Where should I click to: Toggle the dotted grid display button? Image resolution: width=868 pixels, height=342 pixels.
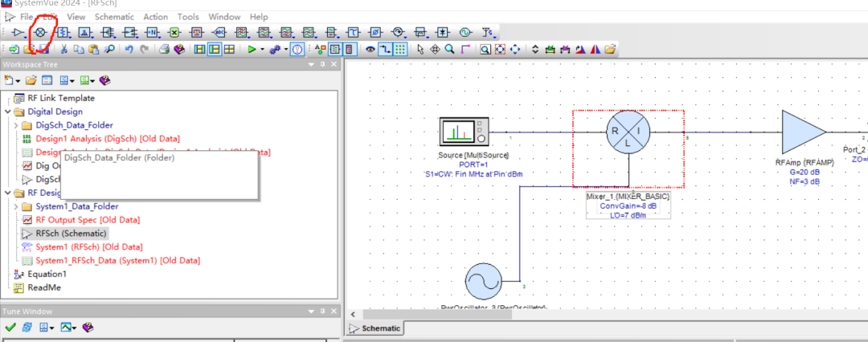pos(400,49)
